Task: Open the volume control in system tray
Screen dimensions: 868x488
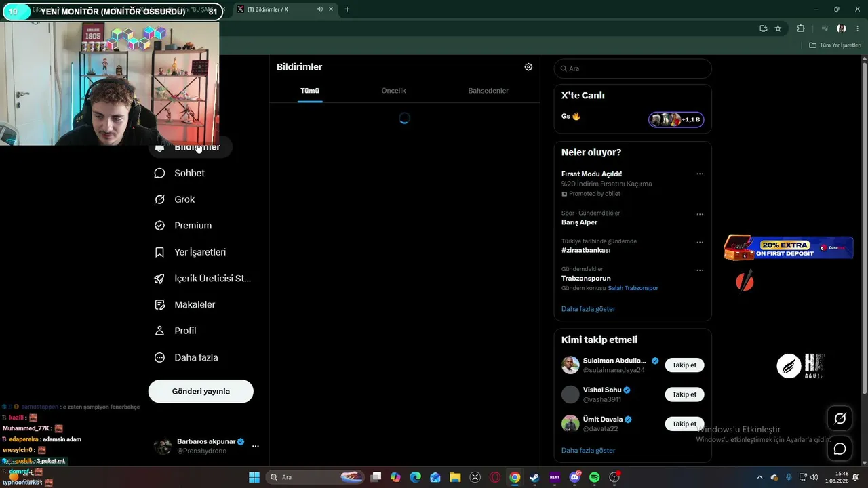Action: [814, 477]
